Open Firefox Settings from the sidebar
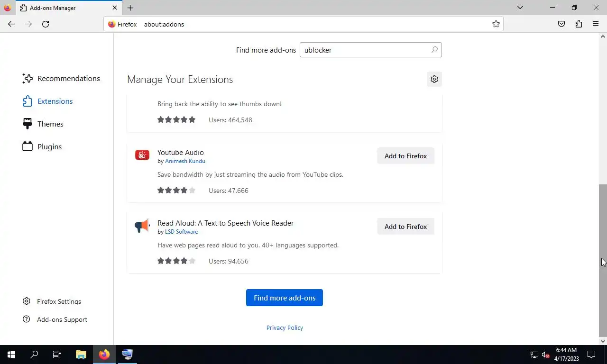The width and height of the screenshot is (607, 364). (52, 301)
